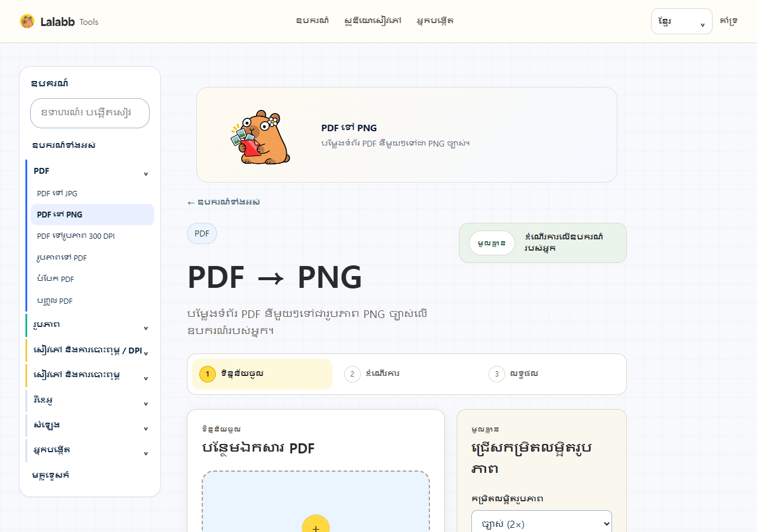The image size is (757, 532).
Task: Click the "មូលដ្ឋាន" pill in the green notice
Action: coord(492,243)
